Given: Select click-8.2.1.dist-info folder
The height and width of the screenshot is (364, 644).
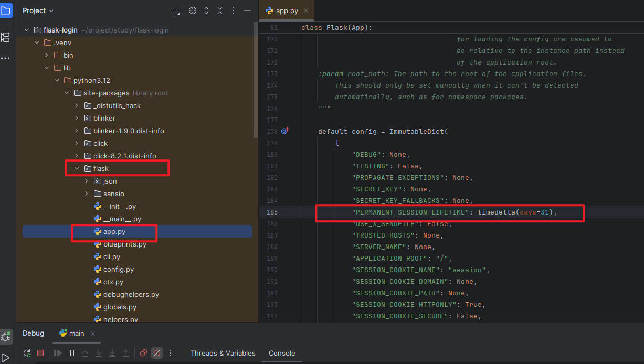Looking at the screenshot, I should pos(124,156).
